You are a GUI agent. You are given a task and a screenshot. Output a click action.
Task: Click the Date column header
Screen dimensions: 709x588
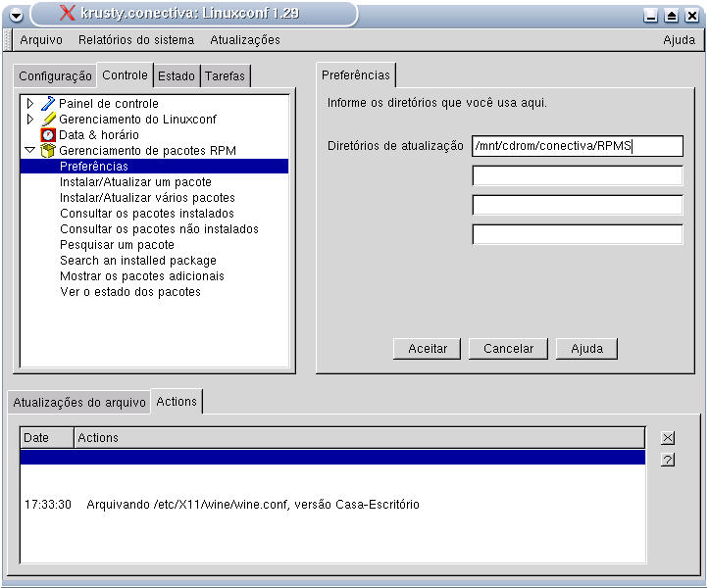(47, 438)
